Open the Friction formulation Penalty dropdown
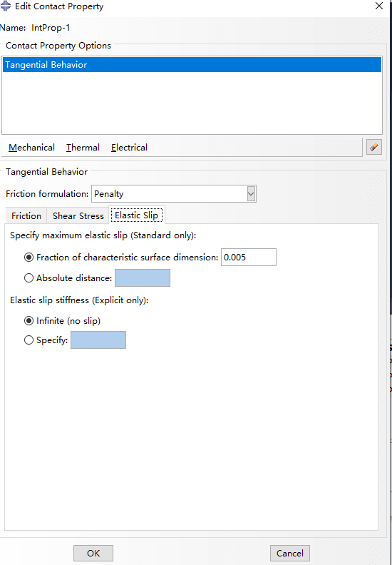 click(x=174, y=194)
